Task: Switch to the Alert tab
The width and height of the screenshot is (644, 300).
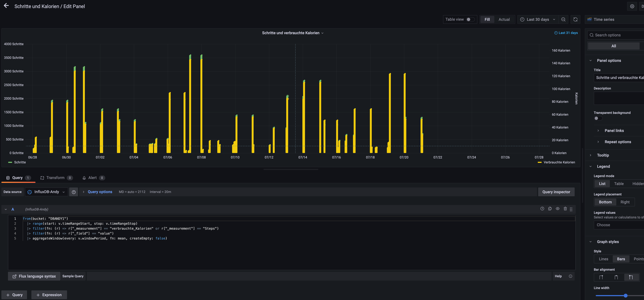Action: click(93, 178)
